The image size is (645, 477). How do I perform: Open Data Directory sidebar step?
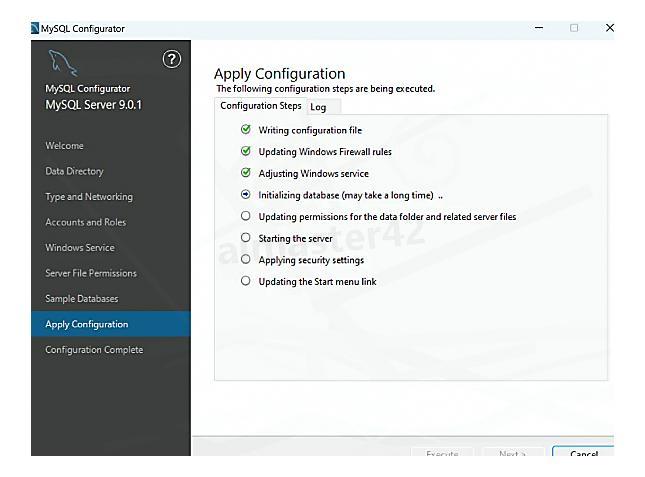coord(74,171)
